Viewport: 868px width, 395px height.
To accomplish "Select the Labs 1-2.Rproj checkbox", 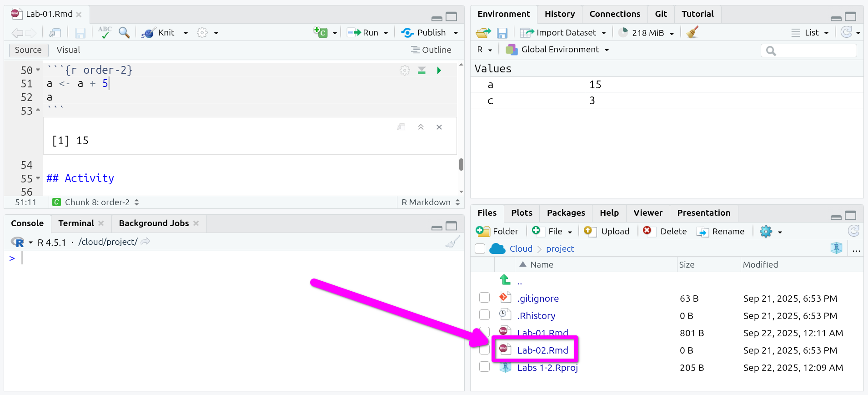I will [484, 367].
